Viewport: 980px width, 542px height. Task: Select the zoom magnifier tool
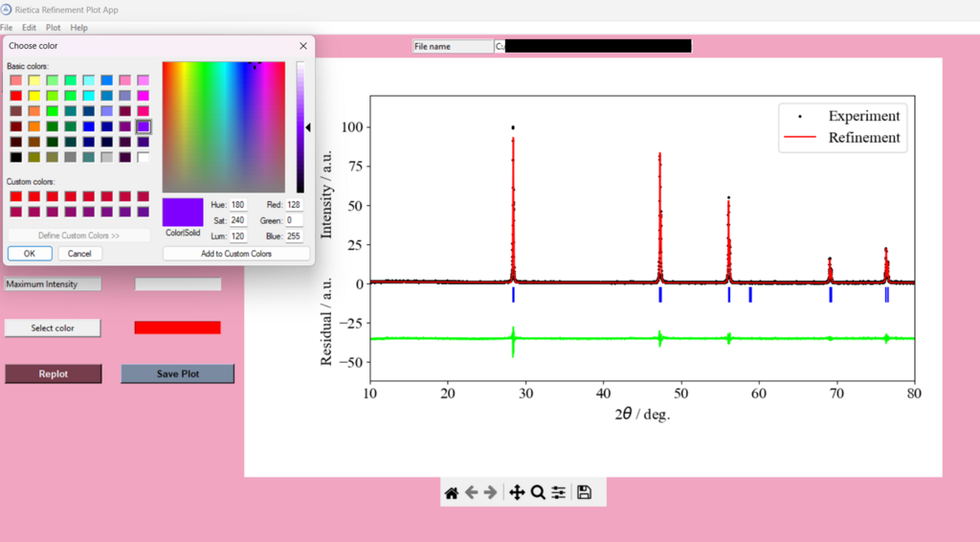538,492
